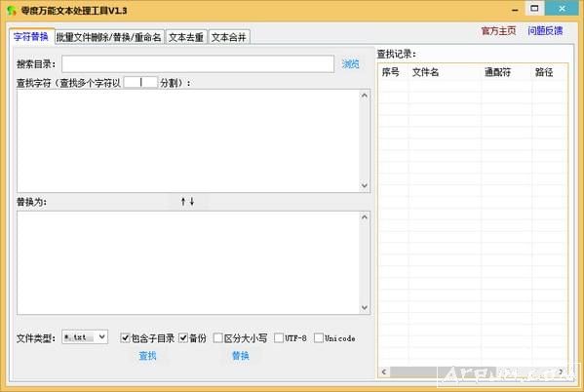Toggle the 包含子目录 checkbox
584x392 pixels.
click(x=125, y=338)
